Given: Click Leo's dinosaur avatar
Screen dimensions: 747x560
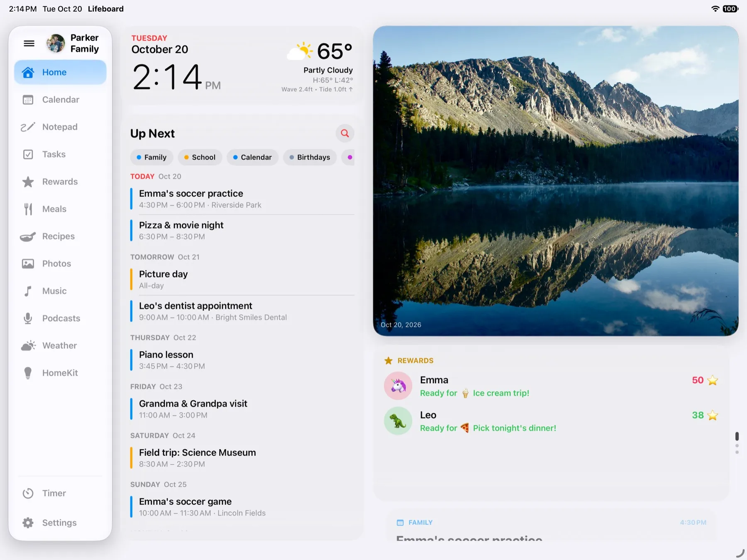Looking at the screenshot, I should pyautogui.click(x=398, y=421).
